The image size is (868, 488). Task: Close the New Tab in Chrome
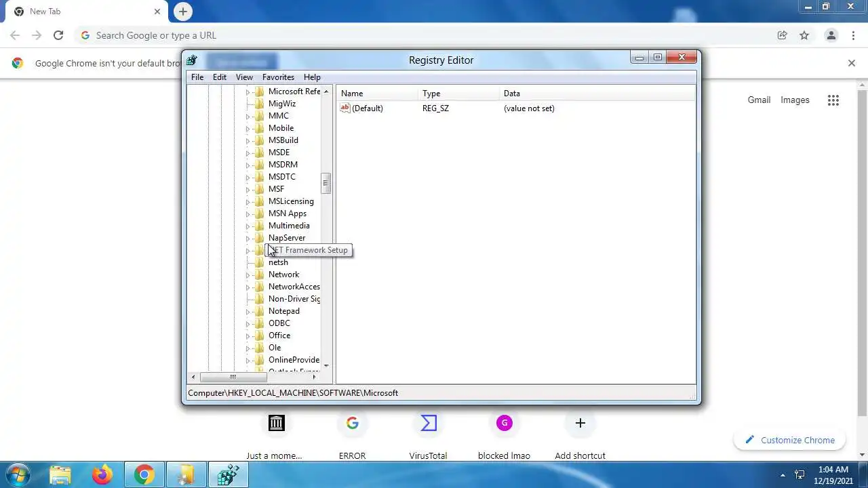[x=157, y=12]
